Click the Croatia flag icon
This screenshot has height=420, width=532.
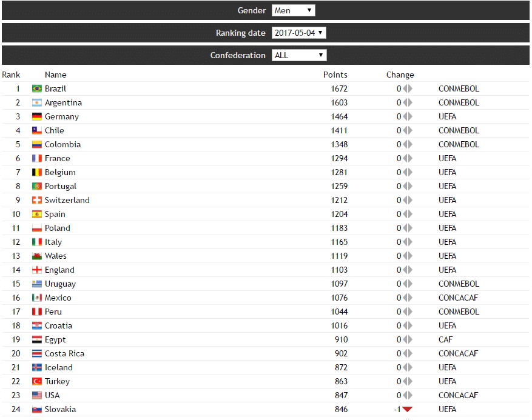coord(36,325)
